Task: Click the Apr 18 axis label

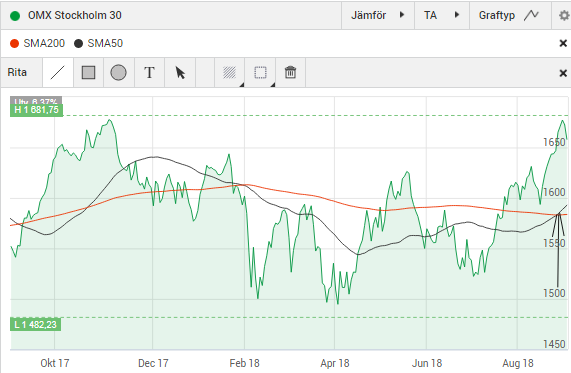Action: click(x=335, y=363)
